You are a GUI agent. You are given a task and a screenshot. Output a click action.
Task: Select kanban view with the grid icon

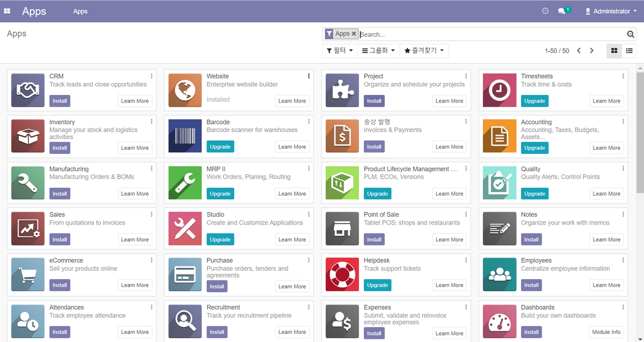click(x=614, y=50)
